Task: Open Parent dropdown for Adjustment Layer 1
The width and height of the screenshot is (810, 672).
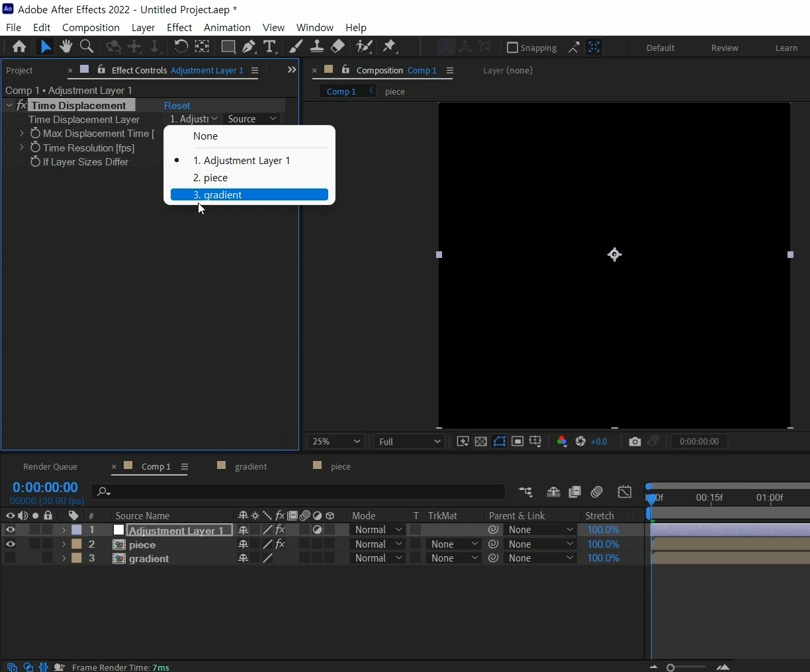Action: click(x=540, y=530)
